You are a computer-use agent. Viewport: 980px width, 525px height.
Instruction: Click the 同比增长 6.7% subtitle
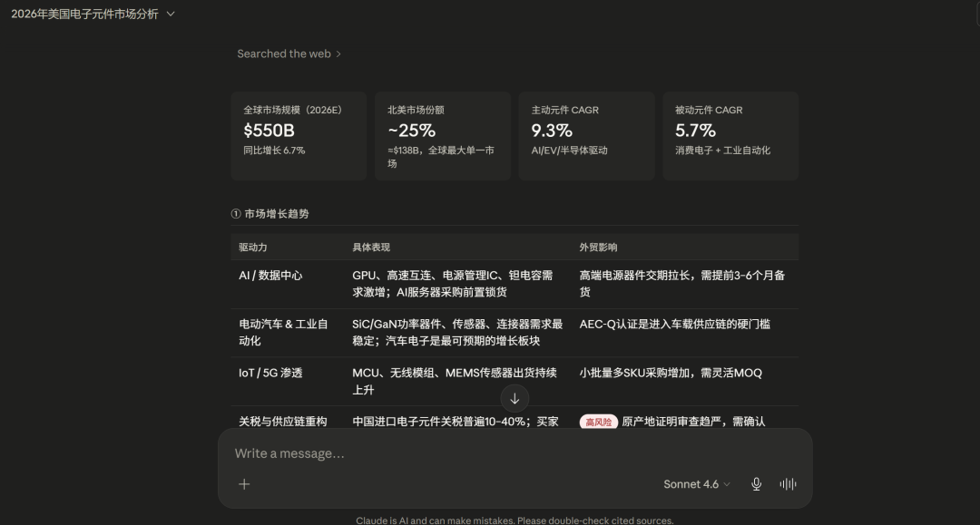(274, 151)
